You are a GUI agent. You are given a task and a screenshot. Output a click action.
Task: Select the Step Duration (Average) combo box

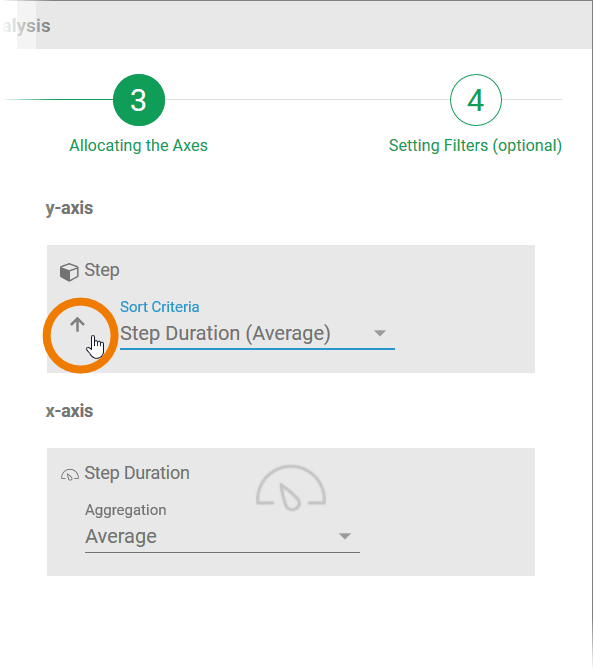[257, 334]
